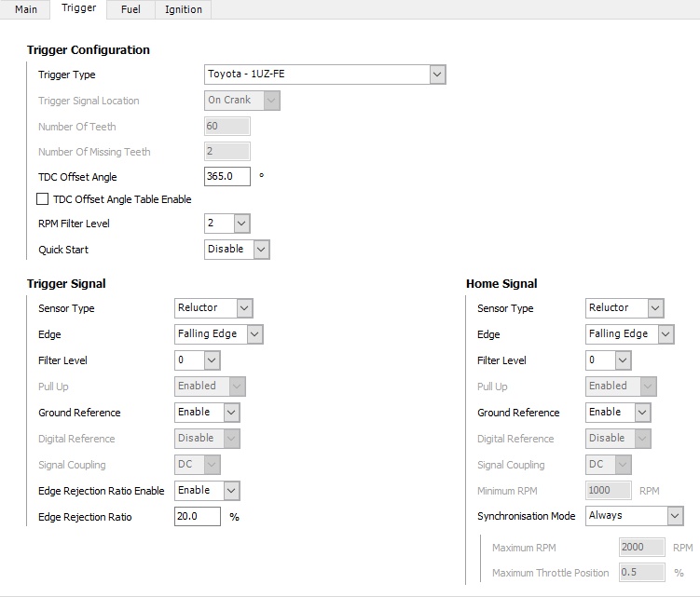Click the Edge Rejection Ratio Enable label
The width and height of the screenshot is (700, 597).
point(102,491)
